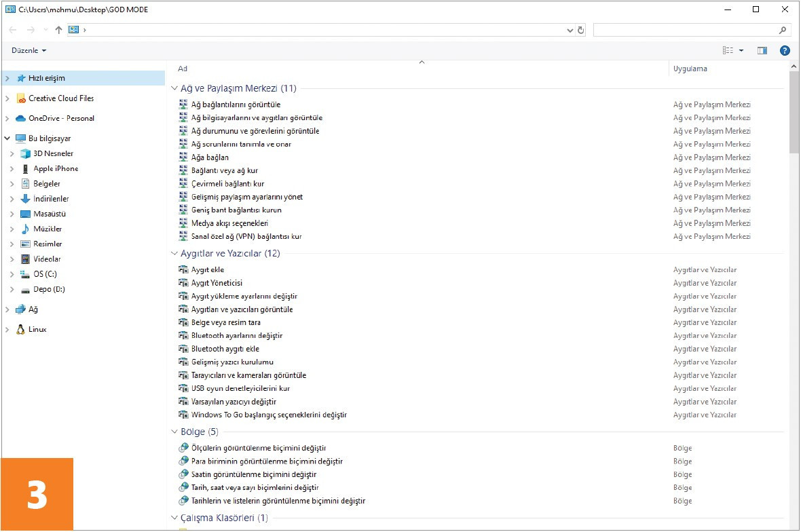The height and width of the screenshot is (532, 801).
Task: Collapse the Bu bilgisayar tree node
Action: pos(7,138)
